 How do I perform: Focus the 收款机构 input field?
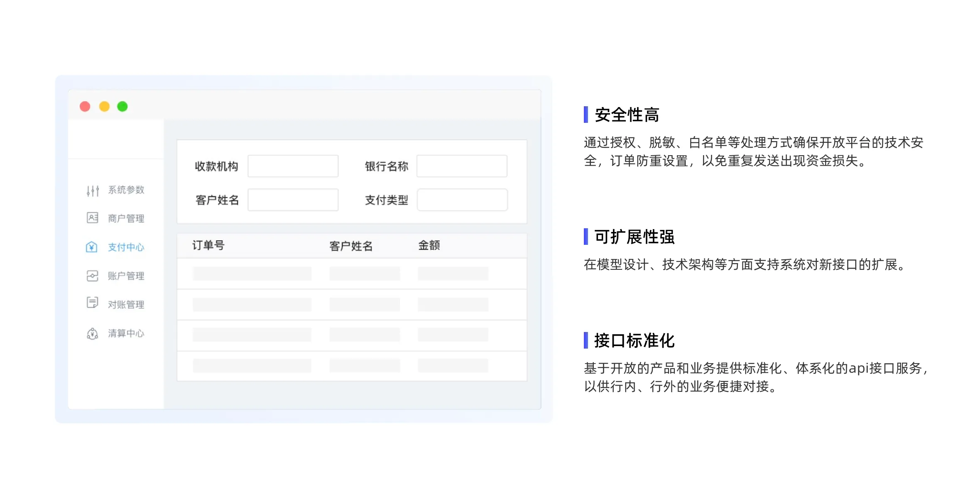(293, 166)
